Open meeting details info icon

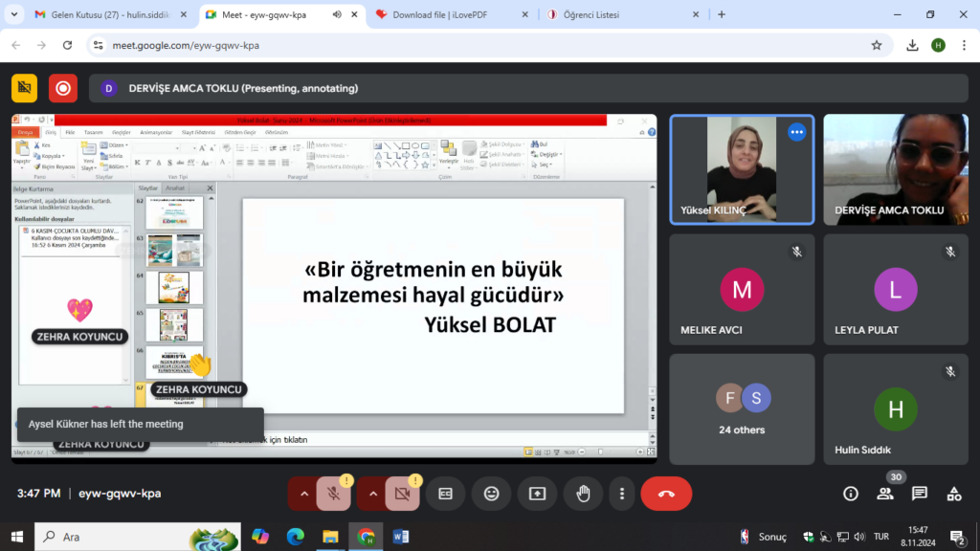[850, 494]
